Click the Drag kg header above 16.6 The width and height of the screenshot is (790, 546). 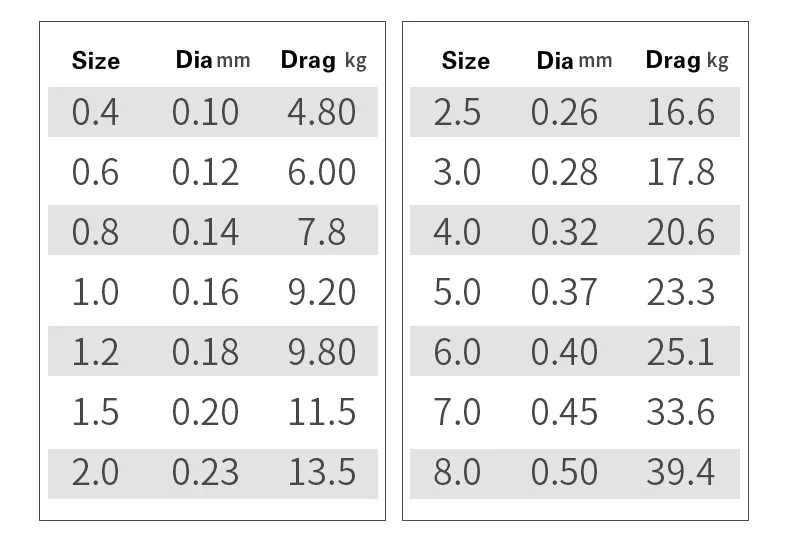(686, 60)
